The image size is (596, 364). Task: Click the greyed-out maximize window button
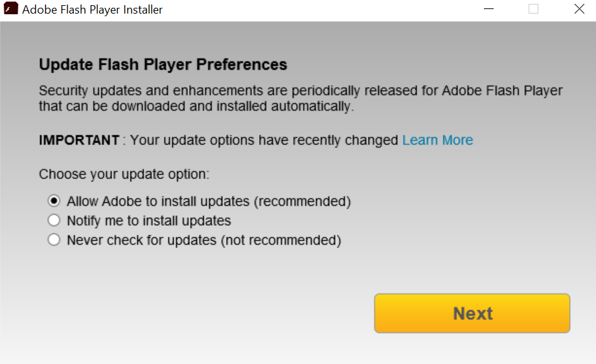[533, 10]
